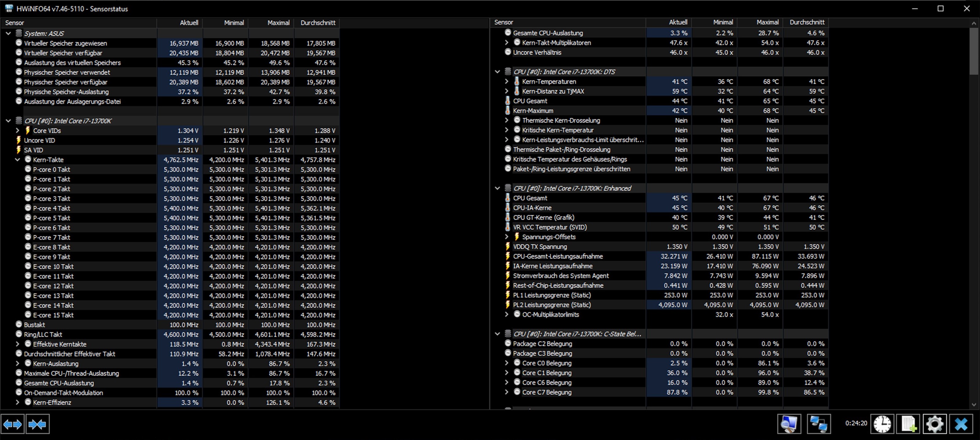
Task: Click the lightning icon beside Uncore VID
Action: click(18, 140)
